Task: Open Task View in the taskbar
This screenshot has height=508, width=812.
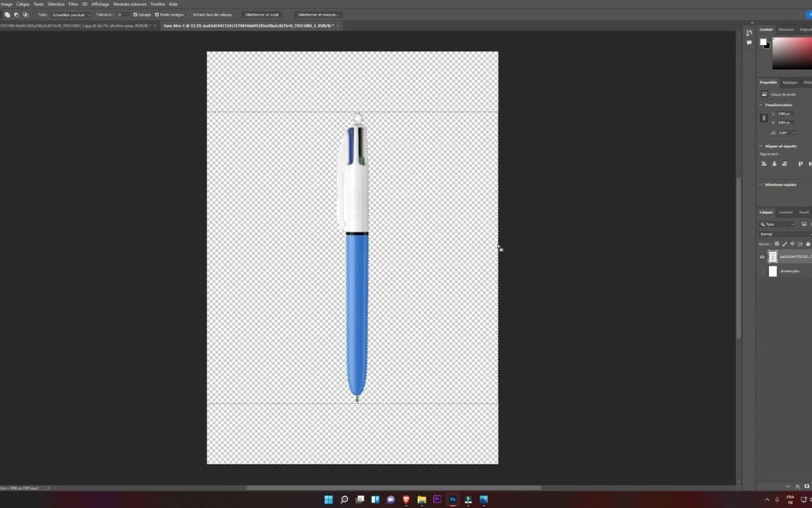Action: click(359, 500)
